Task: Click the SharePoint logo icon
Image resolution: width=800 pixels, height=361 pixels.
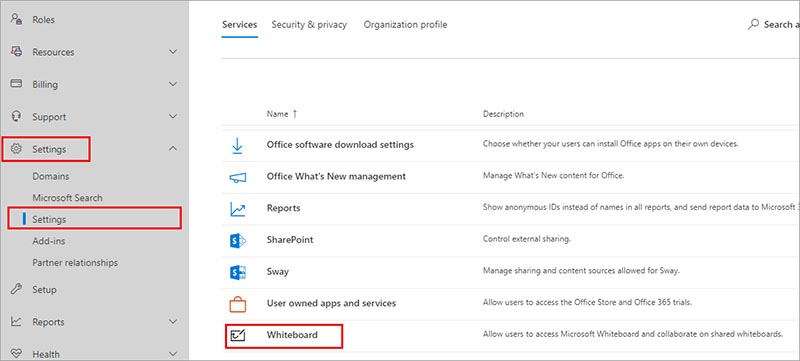Action: click(x=238, y=241)
